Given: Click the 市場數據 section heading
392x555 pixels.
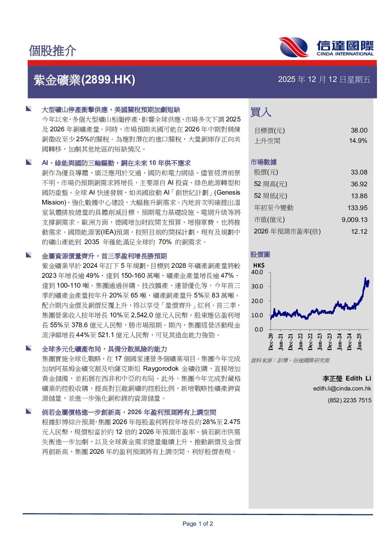Looking at the screenshot, I should click(x=264, y=162).
